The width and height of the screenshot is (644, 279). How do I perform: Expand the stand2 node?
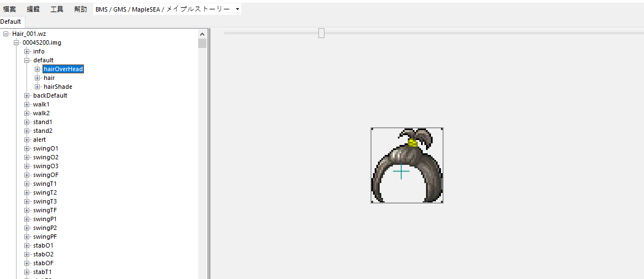coord(26,131)
